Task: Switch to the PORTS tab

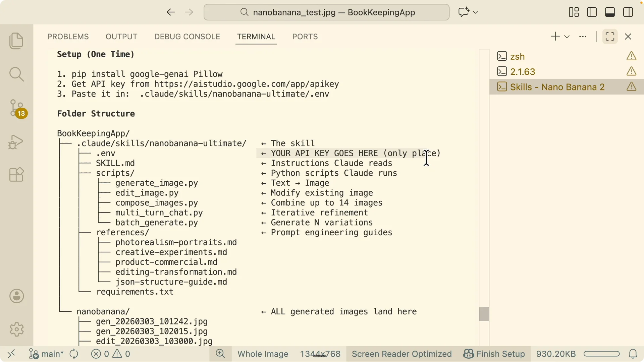Action: click(x=305, y=37)
